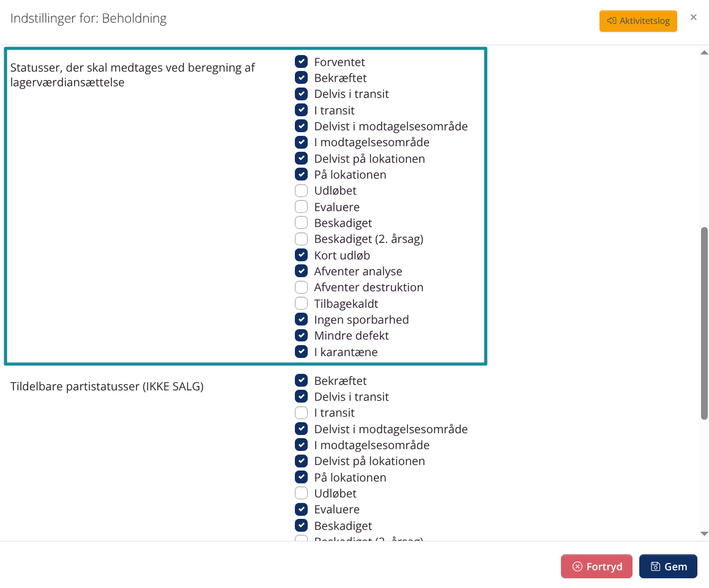Image resolution: width=709 pixels, height=588 pixels.
Task: Uncheck Ingen sporbarhed status
Action: click(x=301, y=319)
